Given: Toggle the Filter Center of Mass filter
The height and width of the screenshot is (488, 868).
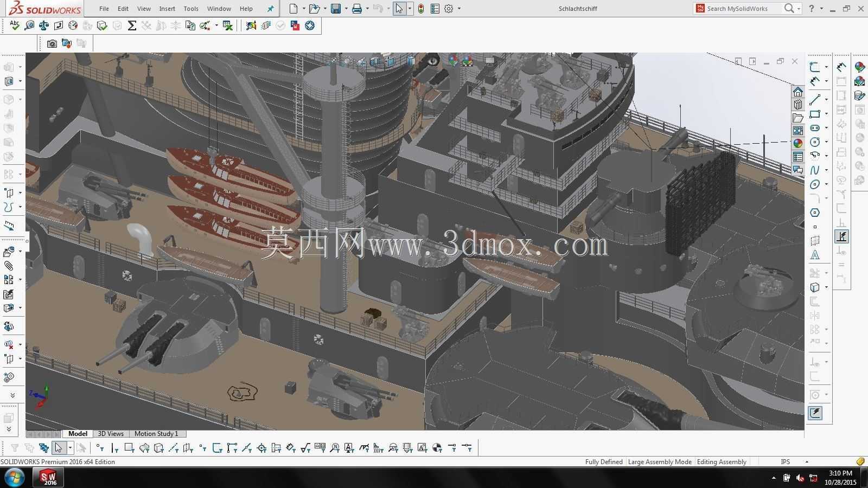Looking at the screenshot, I should pyautogui.click(x=437, y=448).
